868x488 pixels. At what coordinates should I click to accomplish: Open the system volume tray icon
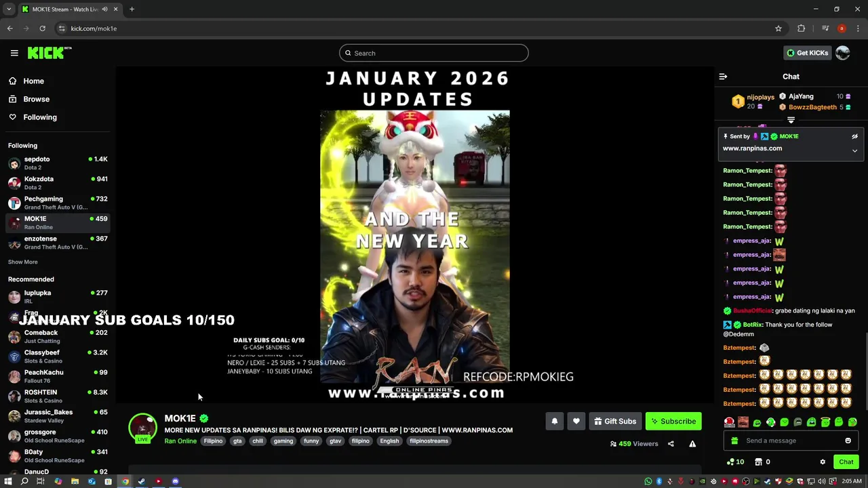point(821,481)
